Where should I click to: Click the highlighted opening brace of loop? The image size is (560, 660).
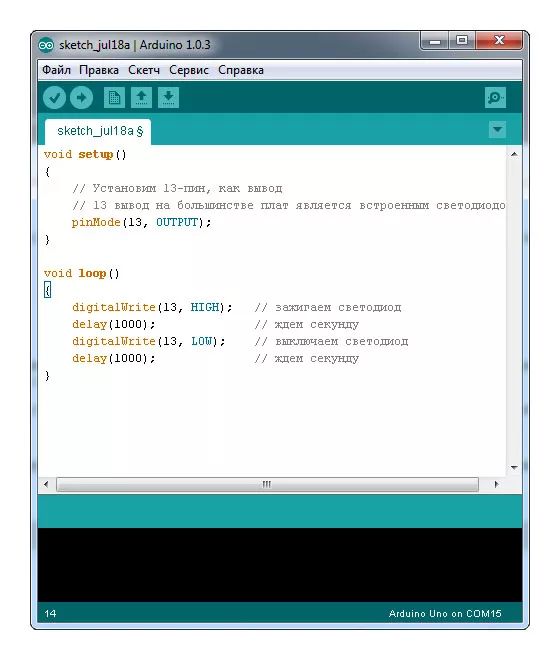pos(48,290)
